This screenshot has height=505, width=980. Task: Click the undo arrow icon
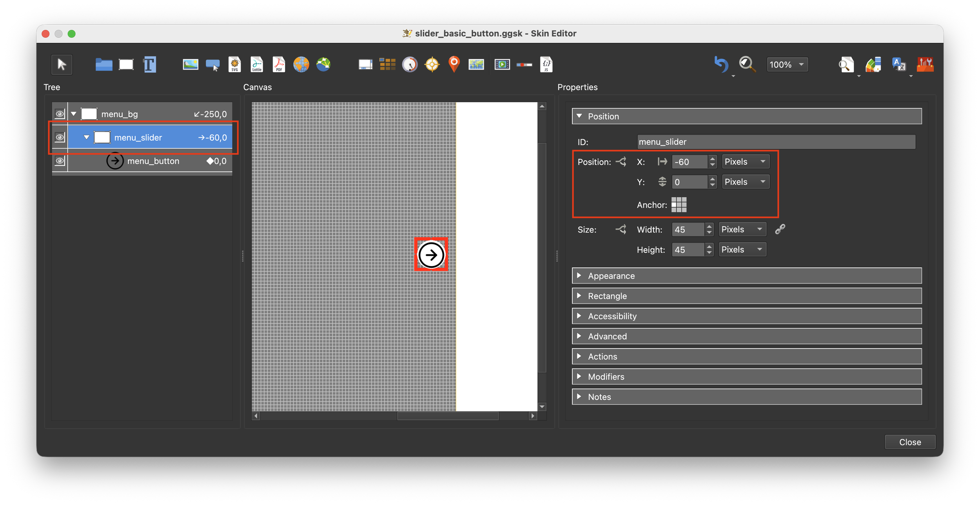click(720, 64)
